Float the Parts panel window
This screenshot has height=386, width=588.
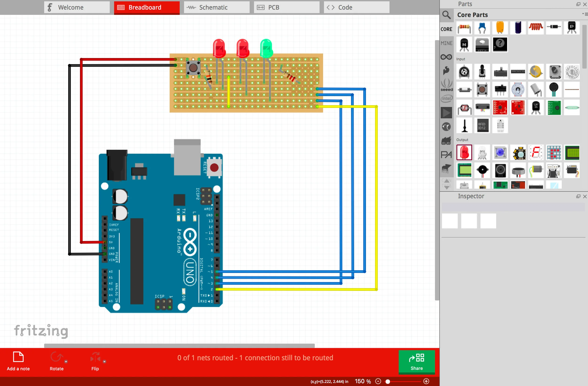(578, 4)
